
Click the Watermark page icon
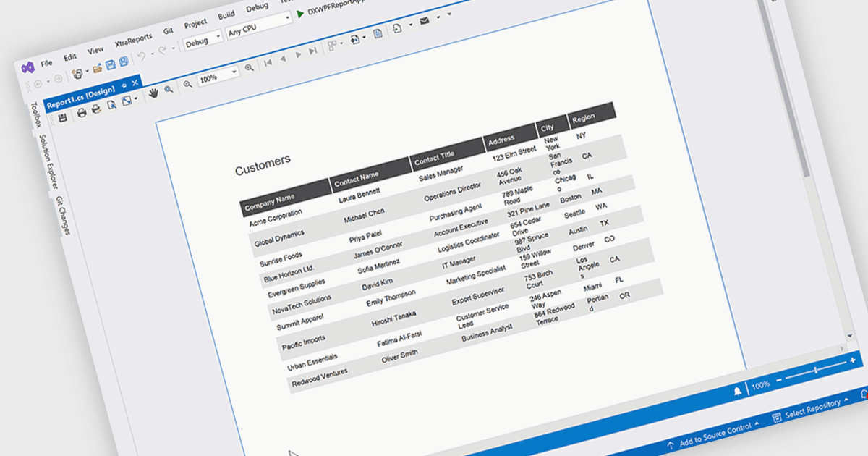[378, 34]
